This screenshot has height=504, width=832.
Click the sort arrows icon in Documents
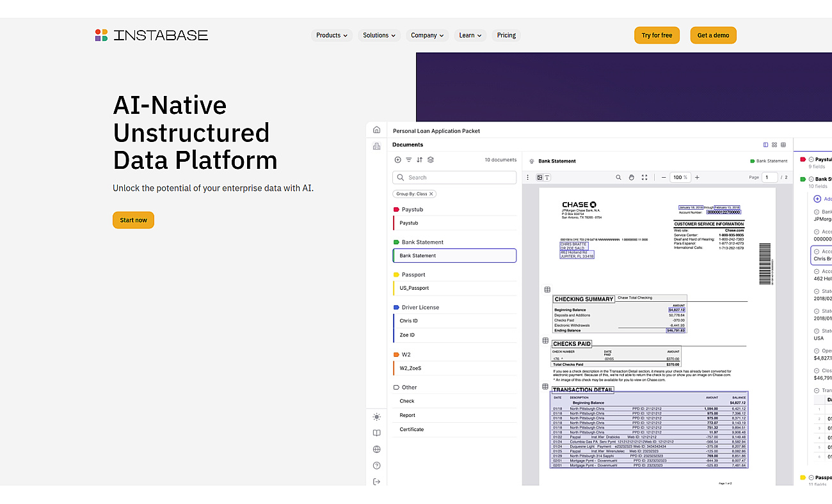419,160
